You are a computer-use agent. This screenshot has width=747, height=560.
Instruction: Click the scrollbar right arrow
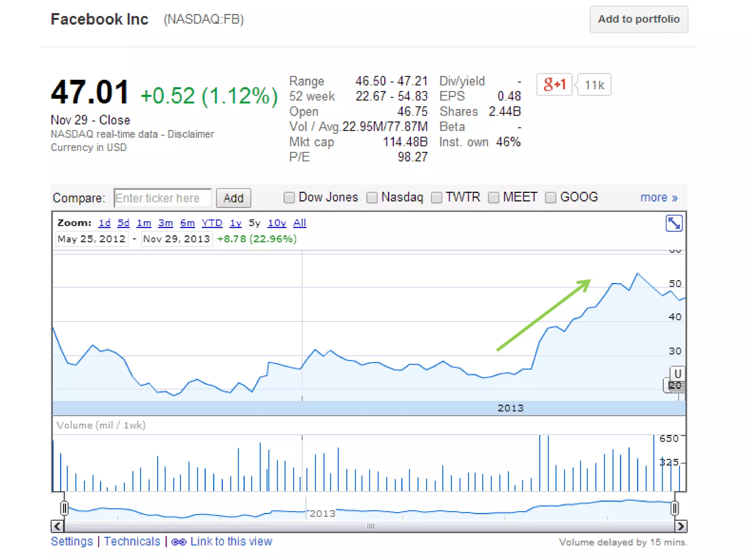click(x=681, y=526)
